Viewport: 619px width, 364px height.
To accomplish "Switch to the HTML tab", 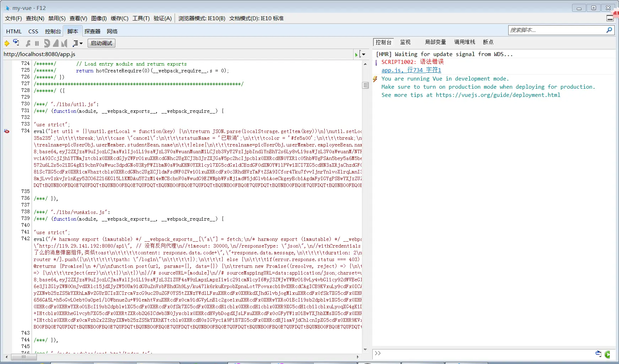I will point(14,32).
